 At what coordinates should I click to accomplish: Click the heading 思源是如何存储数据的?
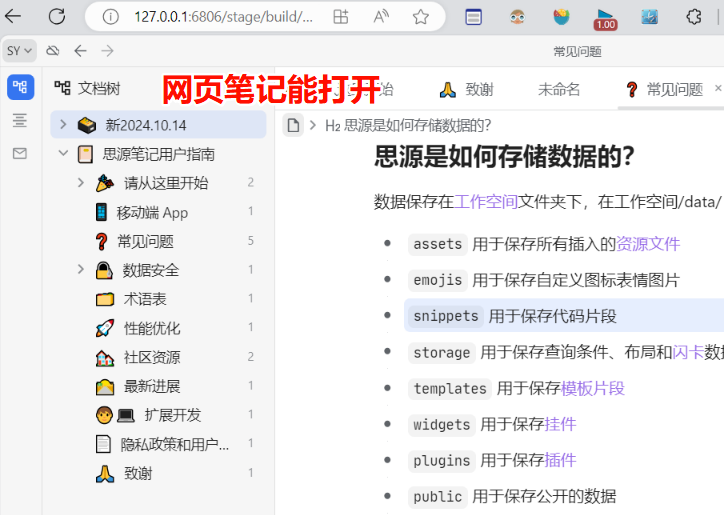point(504,157)
